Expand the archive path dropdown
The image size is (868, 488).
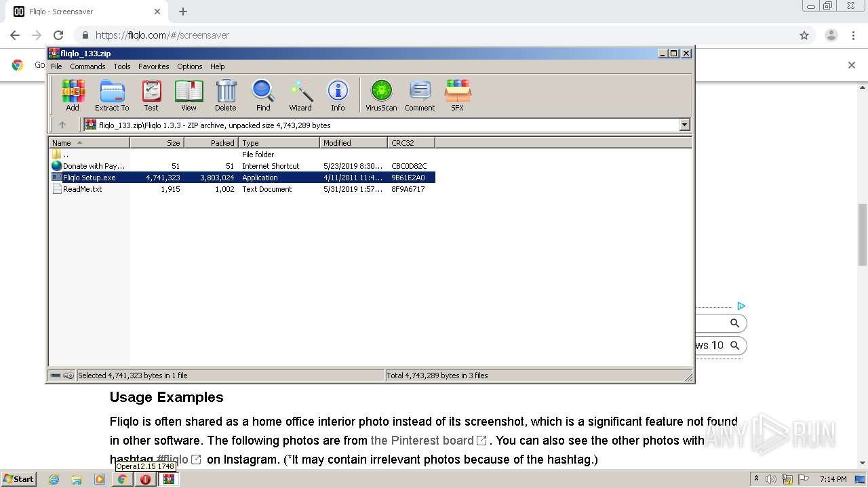(x=684, y=125)
